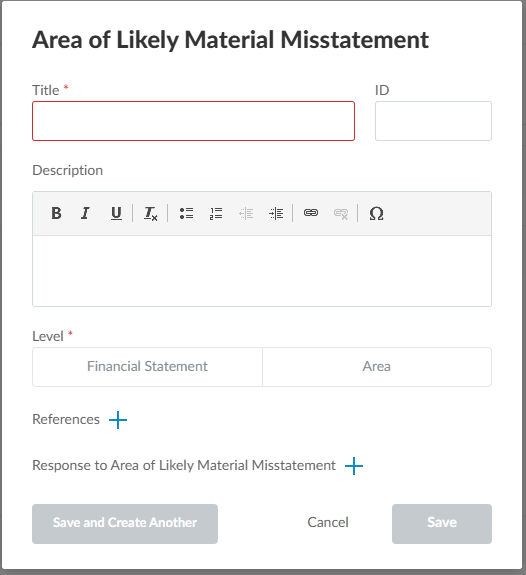Insert special character with omega icon
Viewport: 526px width, 575px height.
pos(376,213)
